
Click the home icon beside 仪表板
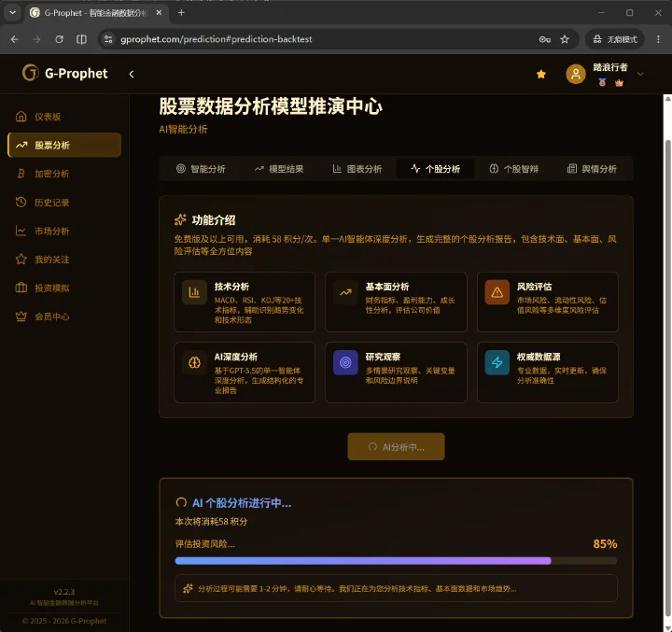click(21, 116)
